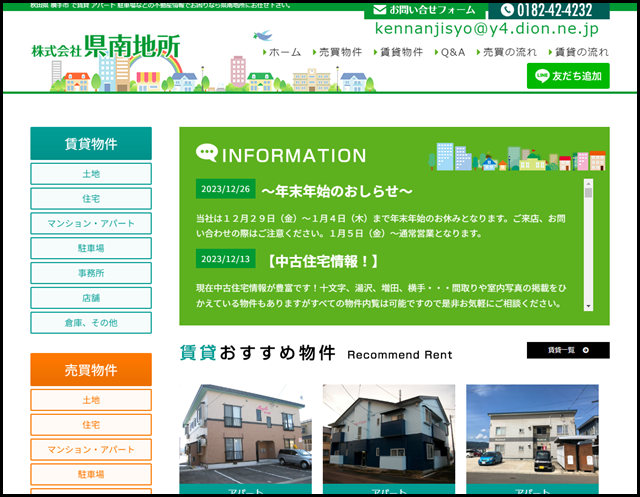Select 駐車場 under 賃貸物件 sidebar
Screen dimensions: 640x497
(91, 248)
